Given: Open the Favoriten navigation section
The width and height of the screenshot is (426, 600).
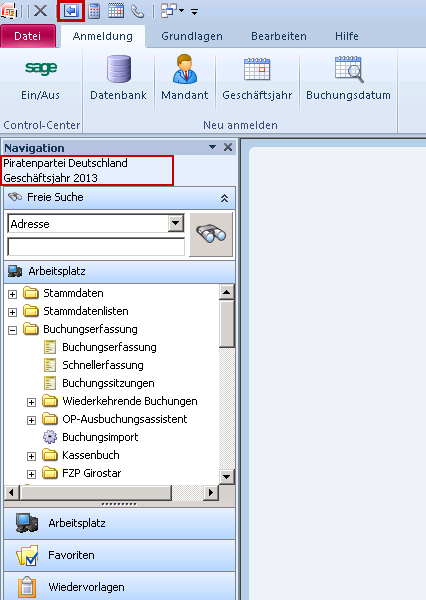Looking at the screenshot, I should pyautogui.click(x=119, y=555).
